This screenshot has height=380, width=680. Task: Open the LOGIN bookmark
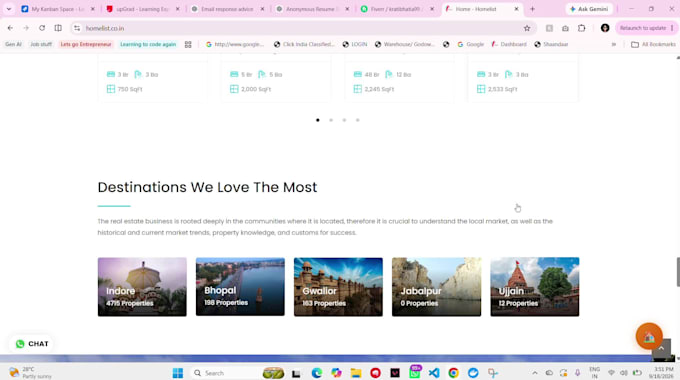click(x=355, y=44)
